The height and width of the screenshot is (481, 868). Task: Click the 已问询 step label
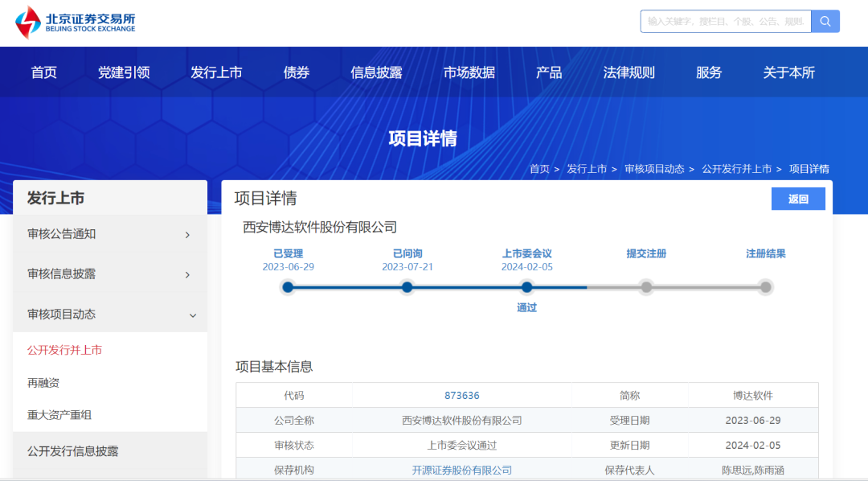407,254
